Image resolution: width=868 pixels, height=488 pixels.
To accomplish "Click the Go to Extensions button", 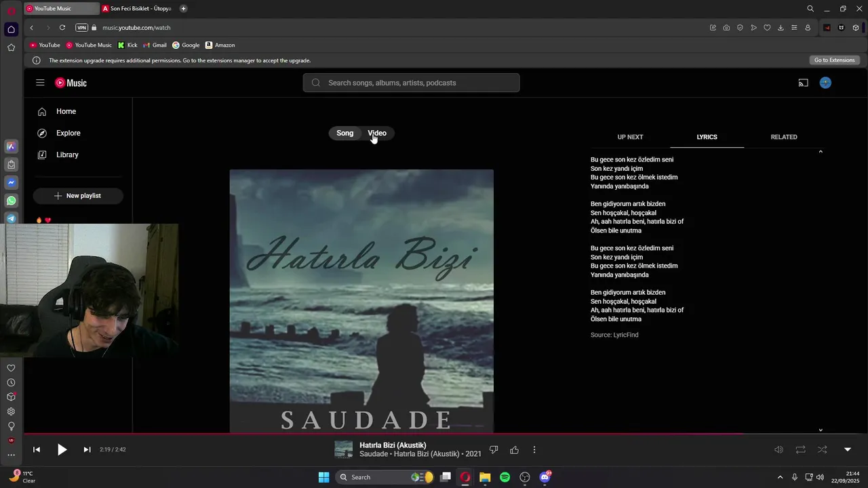I will click(x=834, y=60).
